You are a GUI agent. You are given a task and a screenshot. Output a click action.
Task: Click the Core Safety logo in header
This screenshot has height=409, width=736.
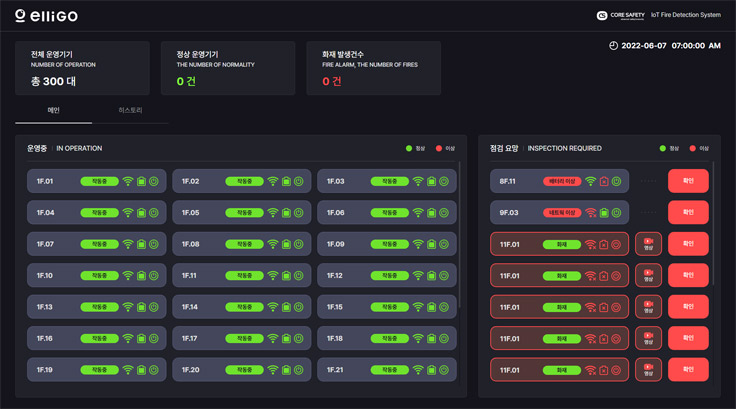point(619,15)
